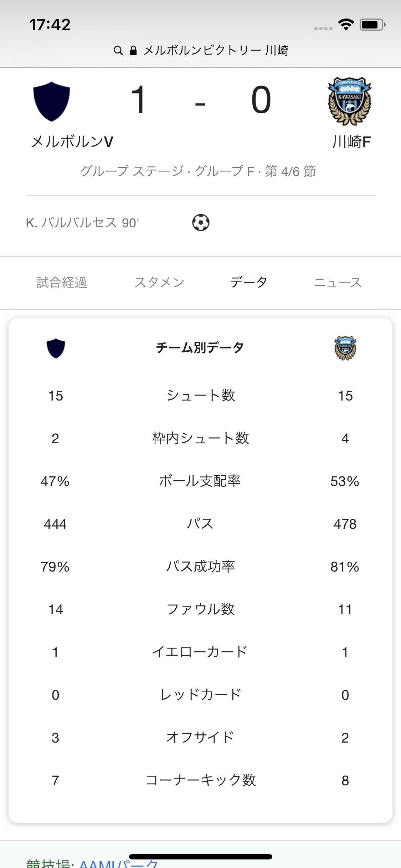Tap the large Melbourne Victory shield logo
Screen dimensions: 401x868
pyautogui.click(x=52, y=102)
